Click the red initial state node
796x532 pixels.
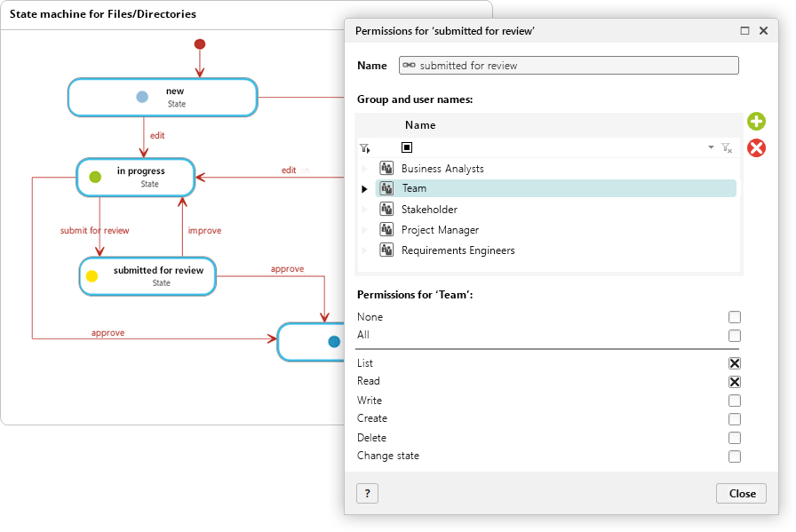pos(200,44)
